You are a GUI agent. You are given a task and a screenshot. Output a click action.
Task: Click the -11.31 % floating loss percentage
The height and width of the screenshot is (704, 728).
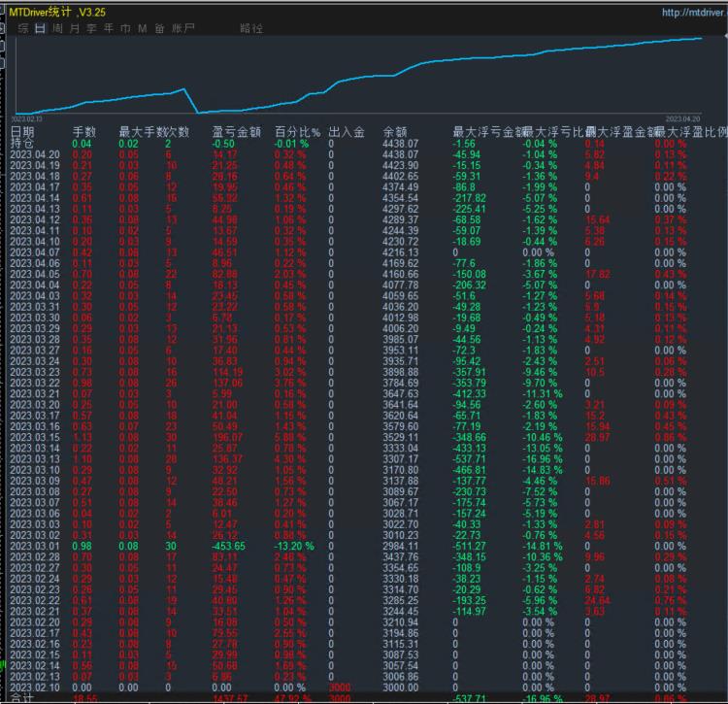point(543,394)
